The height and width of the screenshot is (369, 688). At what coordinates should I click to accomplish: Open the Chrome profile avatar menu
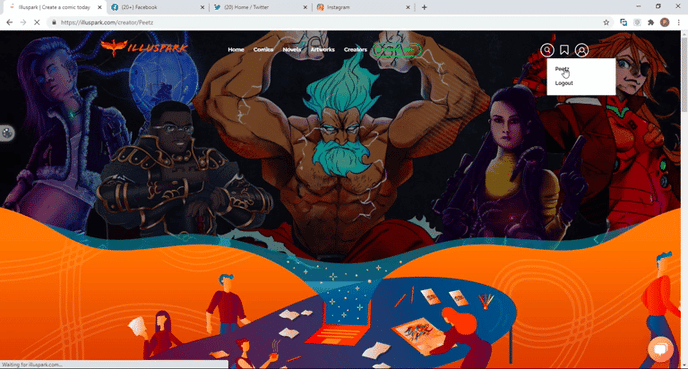[x=665, y=22]
